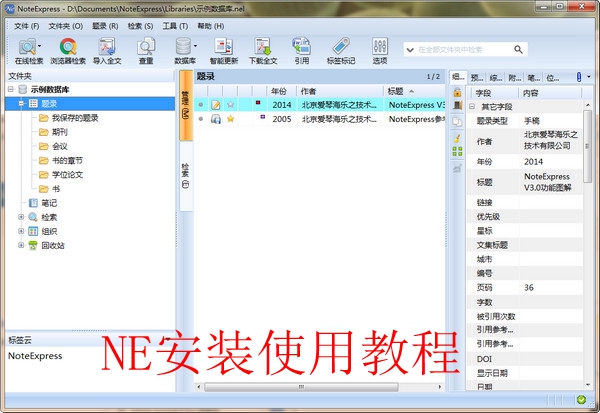Open the 文件 (F) menu
The height and width of the screenshot is (413, 600).
coord(26,26)
